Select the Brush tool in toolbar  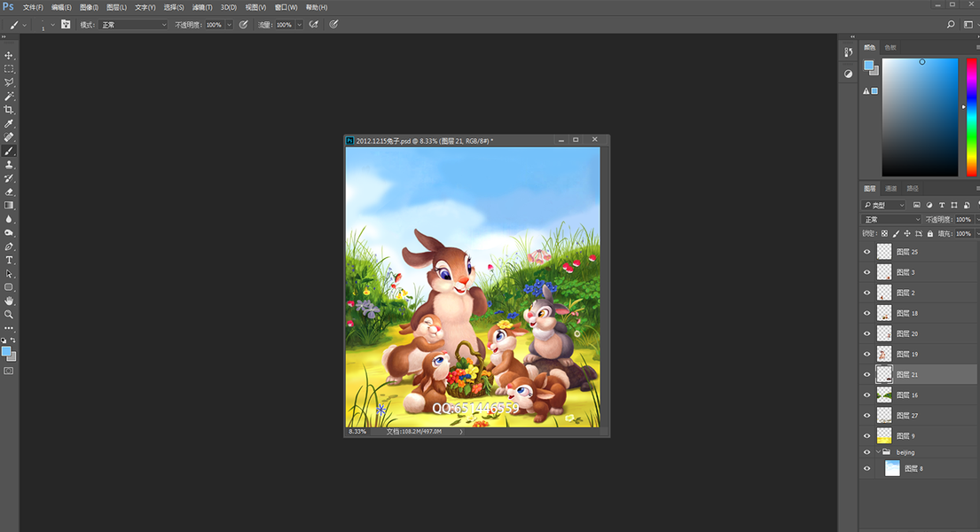coord(9,151)
